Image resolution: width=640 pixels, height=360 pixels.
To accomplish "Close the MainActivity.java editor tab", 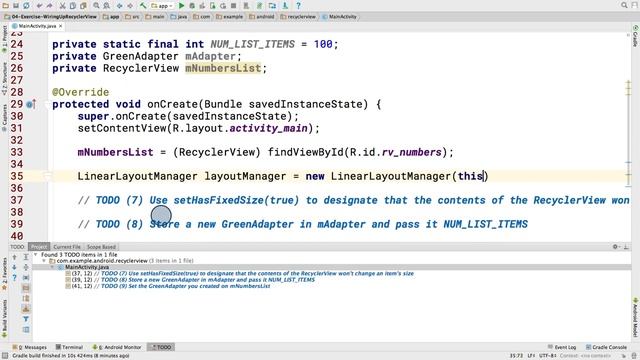I will click(61, 26).
